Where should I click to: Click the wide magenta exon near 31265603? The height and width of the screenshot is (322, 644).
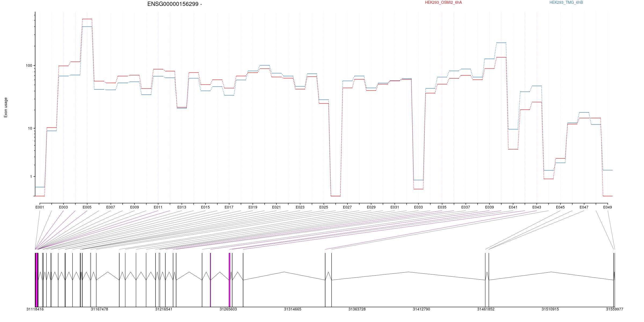tap(230, 280)
